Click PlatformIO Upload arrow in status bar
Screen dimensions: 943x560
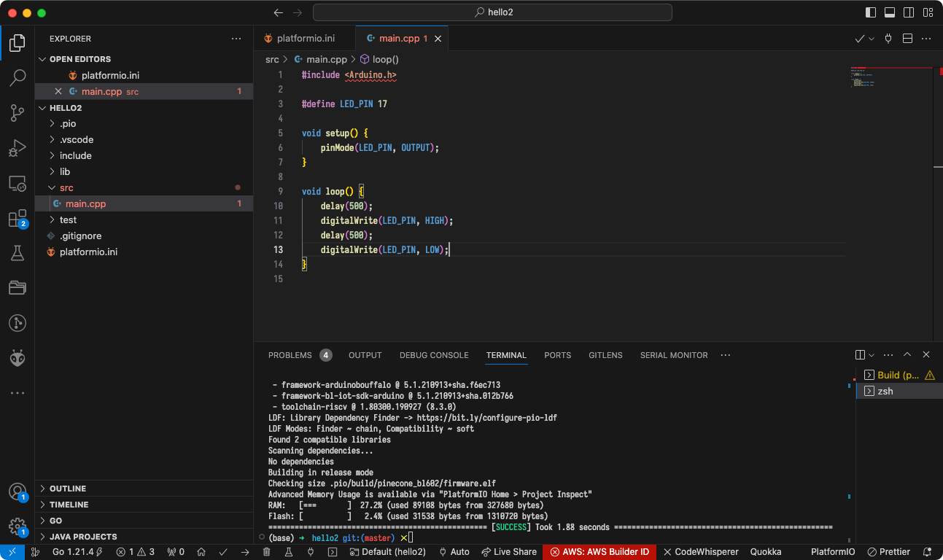pyautogui.click(x=245, y=552)
